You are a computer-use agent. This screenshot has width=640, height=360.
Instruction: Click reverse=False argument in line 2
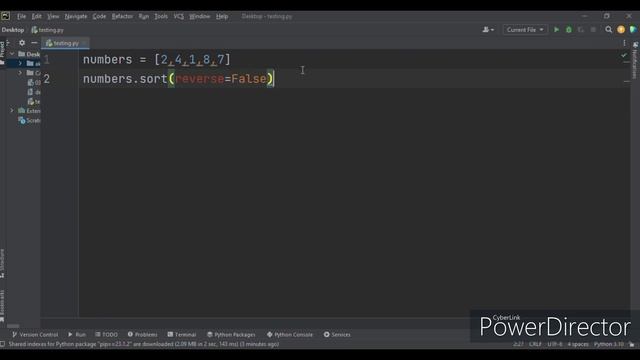[220, 79]
